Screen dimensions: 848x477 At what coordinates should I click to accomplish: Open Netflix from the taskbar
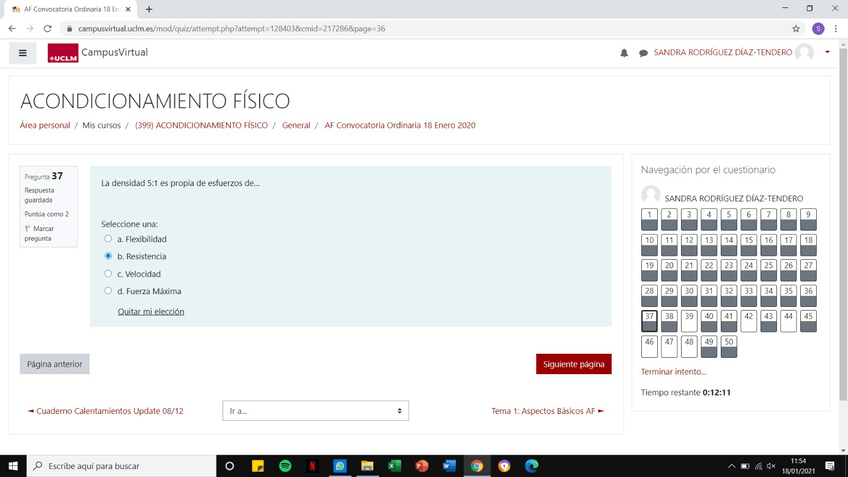point(312,466)
